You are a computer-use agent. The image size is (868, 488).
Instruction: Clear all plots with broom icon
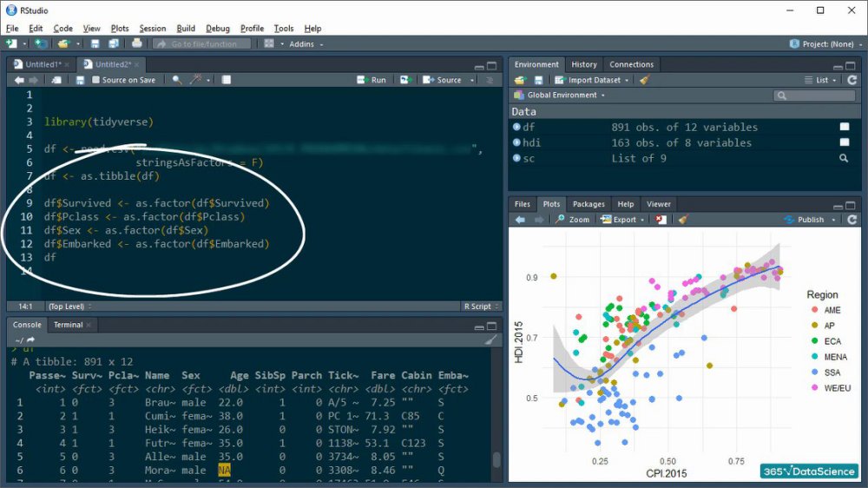coord(684,220)
